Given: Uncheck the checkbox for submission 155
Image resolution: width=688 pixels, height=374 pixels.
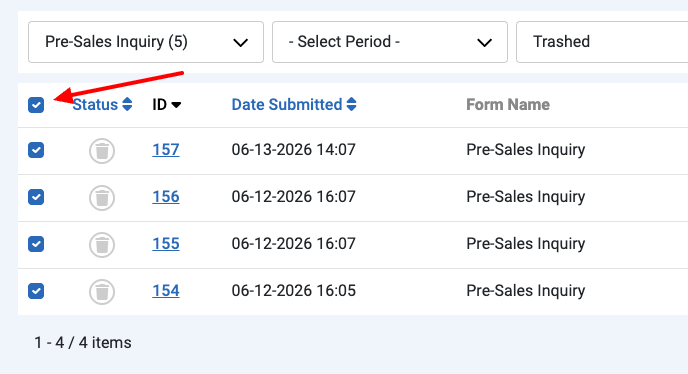Looking at the screenshot, I should pos(36,244).
